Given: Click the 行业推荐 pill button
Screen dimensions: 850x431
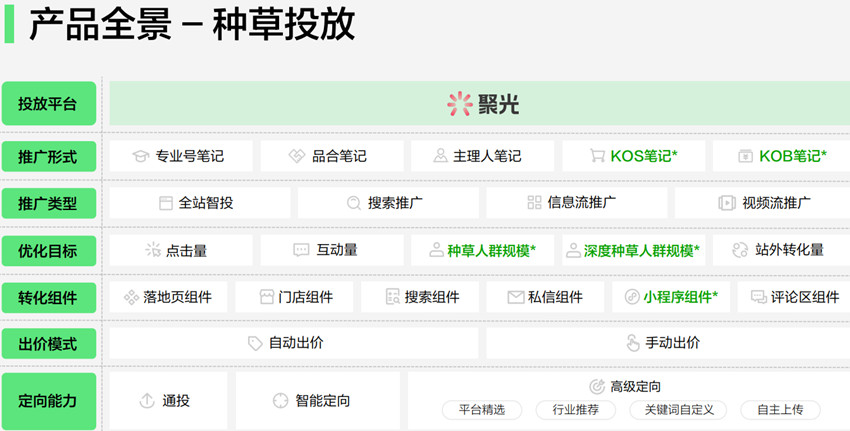Looking at the screenshot, I should coord(576,410).
